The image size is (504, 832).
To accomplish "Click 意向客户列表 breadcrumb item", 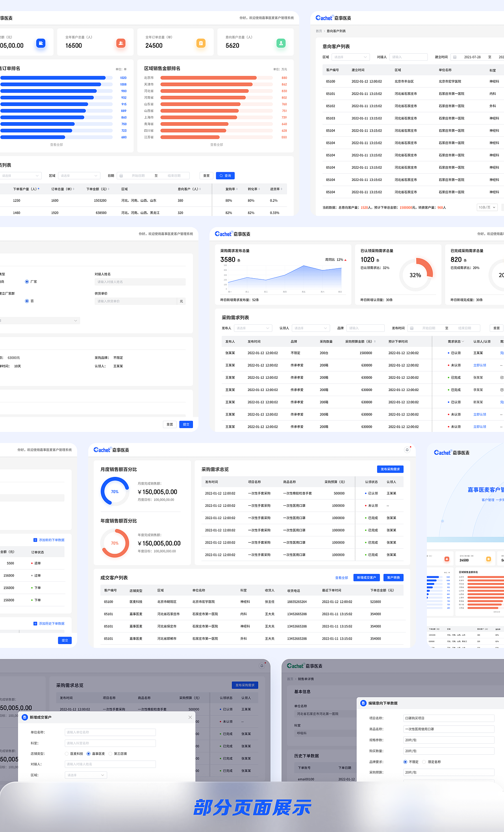I will coord(336,31).
